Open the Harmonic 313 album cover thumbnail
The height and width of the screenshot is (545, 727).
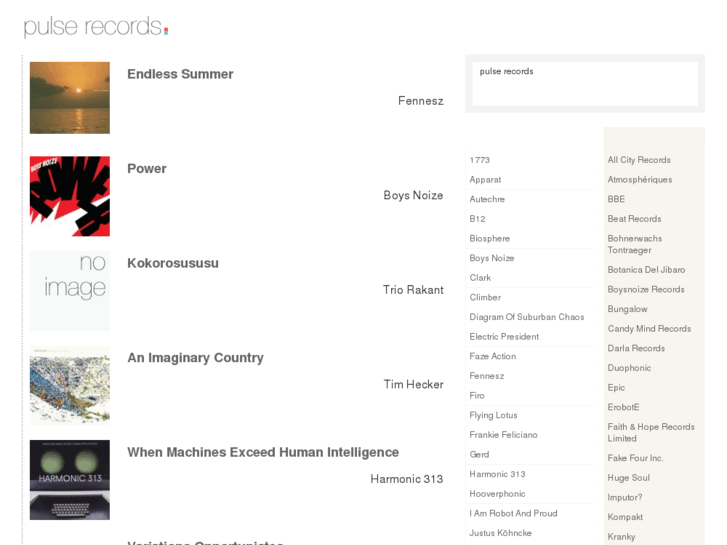70,480
